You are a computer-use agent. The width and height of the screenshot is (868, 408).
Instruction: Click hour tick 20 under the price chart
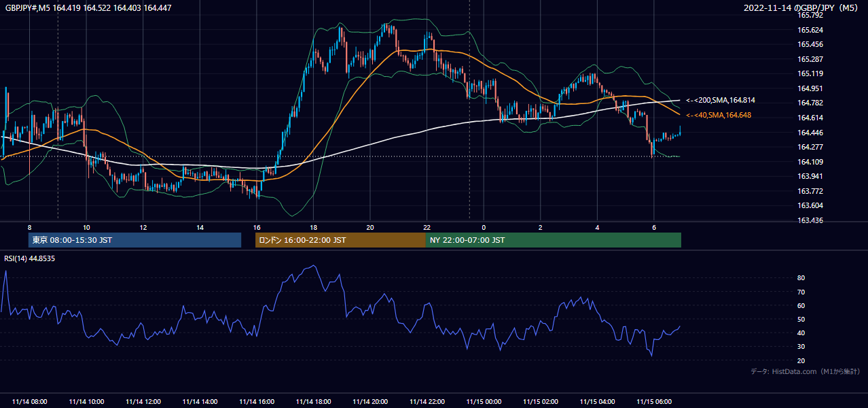(x=370, y=227)
